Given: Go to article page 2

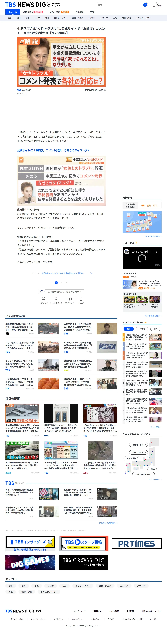Looking at the screenshot, I should [x=61, y=283].
